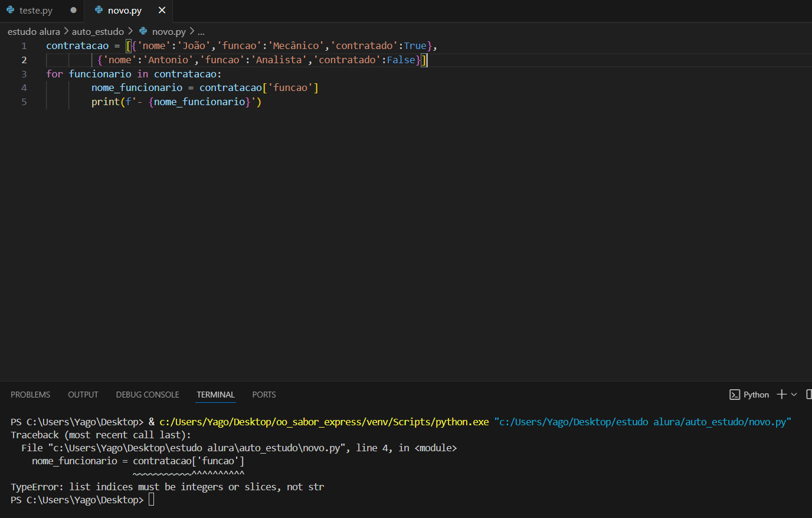
Task: Click the breadcrumb ellipsis symbol path
Action: pyautogui.click(x=201, y=31)
